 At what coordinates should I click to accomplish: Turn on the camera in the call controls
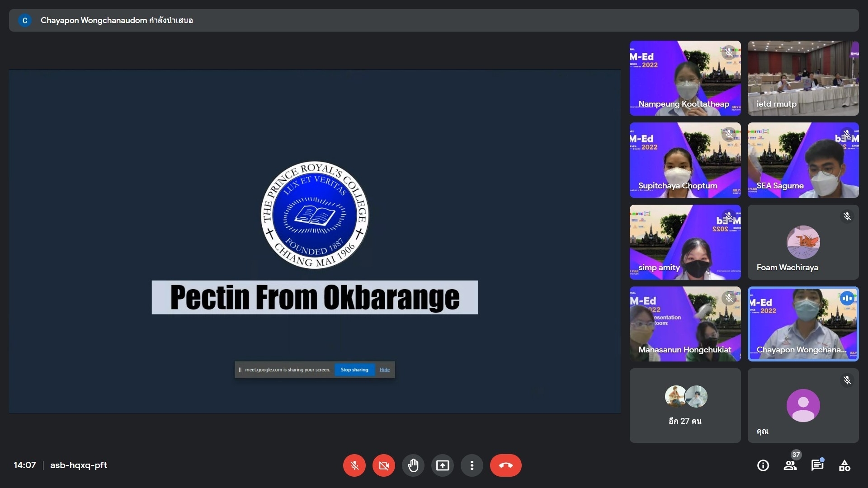384,465
